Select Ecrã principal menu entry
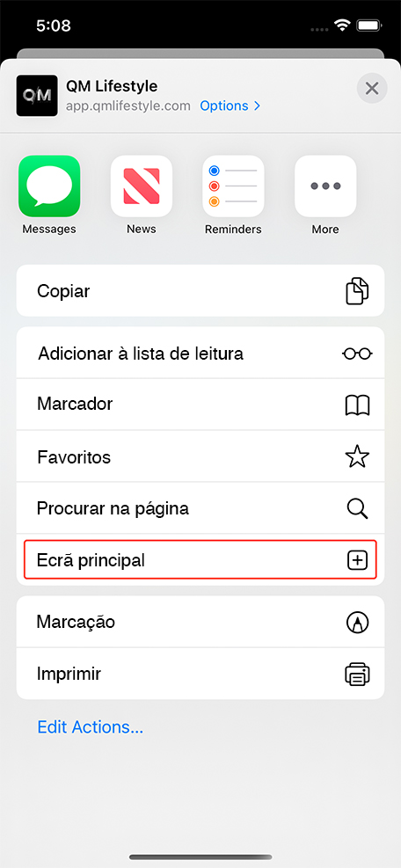401x868 pixels. coord(200,561)
